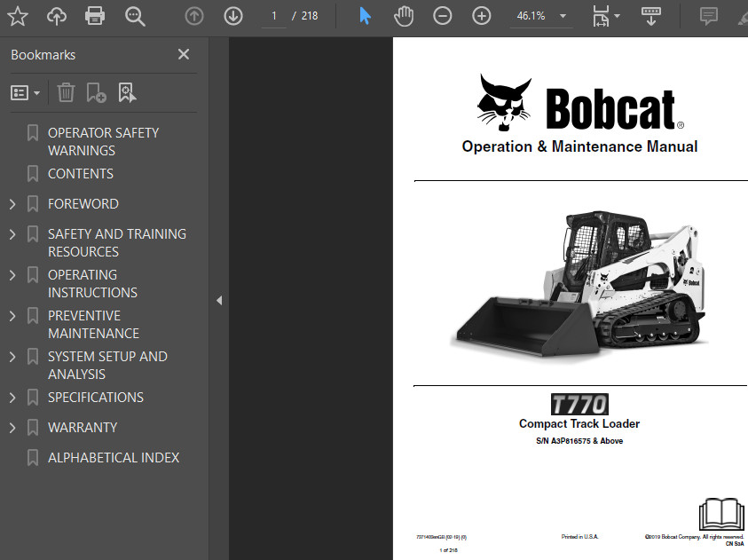
Task: Add a new bookmark
Action: pos(96,92)
